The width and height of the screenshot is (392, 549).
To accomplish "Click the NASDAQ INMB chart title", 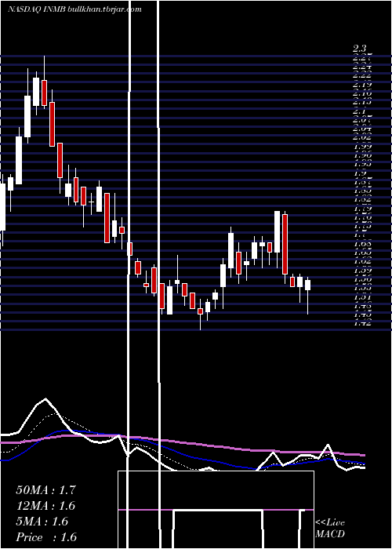I will tap(74, 9).
